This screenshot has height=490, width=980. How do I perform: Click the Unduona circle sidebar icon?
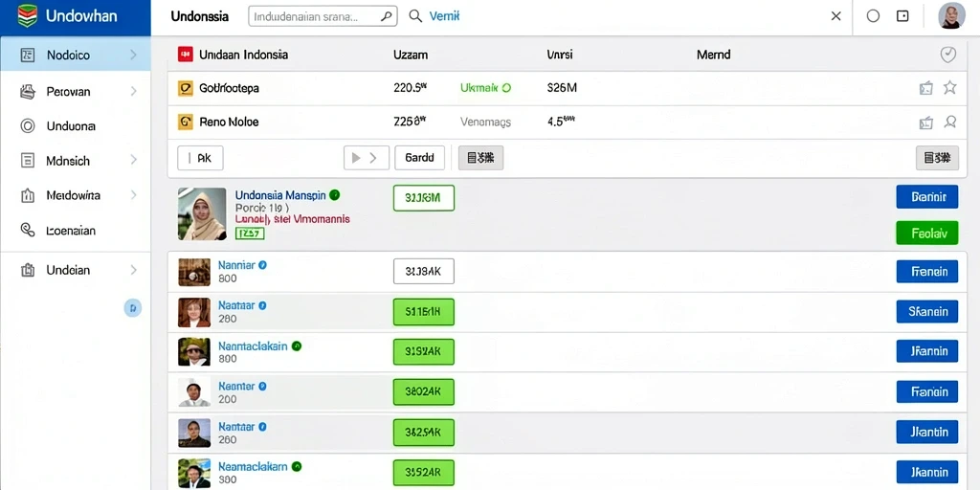point(28,125)
